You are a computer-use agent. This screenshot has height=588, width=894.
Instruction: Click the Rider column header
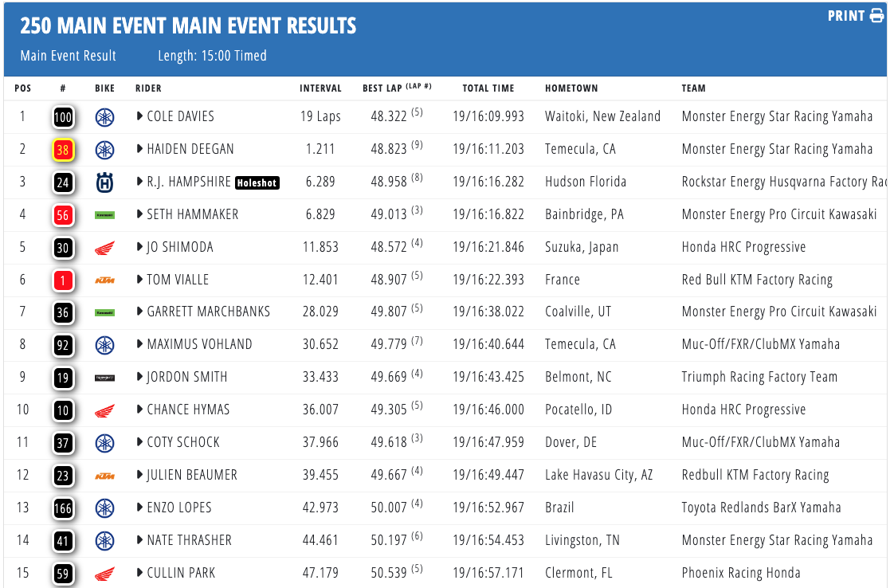click(x=148, y=88)
